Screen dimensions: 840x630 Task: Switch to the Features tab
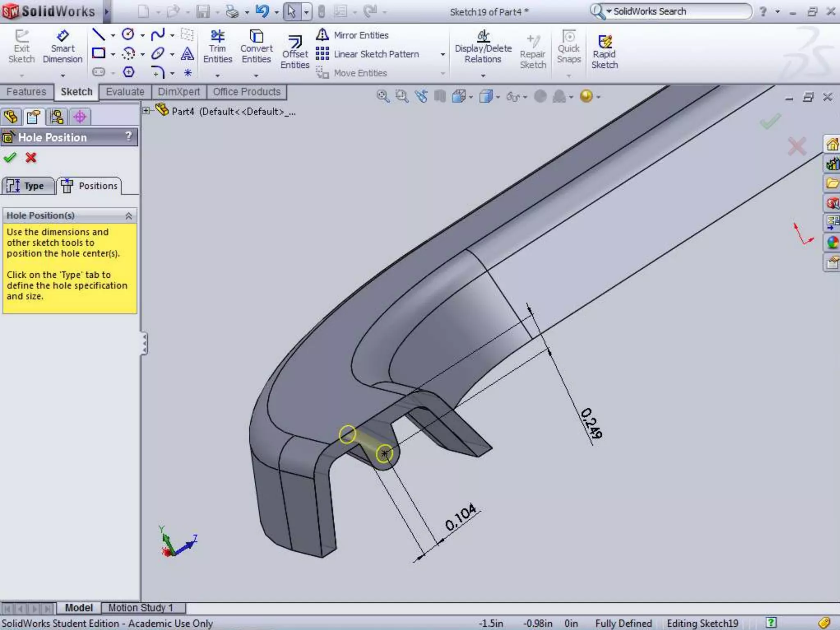(x=26, y=92)
